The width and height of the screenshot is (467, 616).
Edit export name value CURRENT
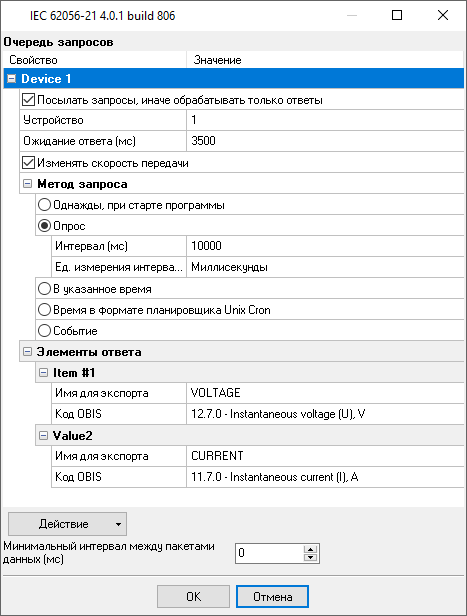325,456
